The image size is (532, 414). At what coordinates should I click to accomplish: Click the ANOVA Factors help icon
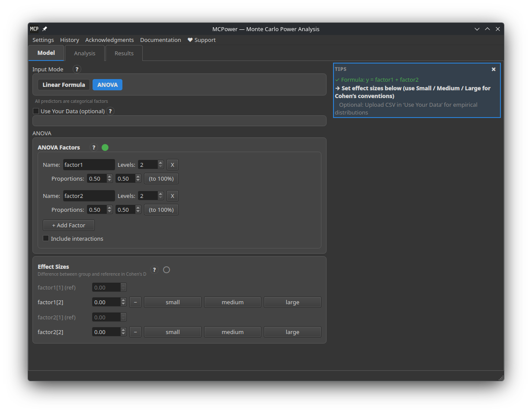tap(94, 147)
